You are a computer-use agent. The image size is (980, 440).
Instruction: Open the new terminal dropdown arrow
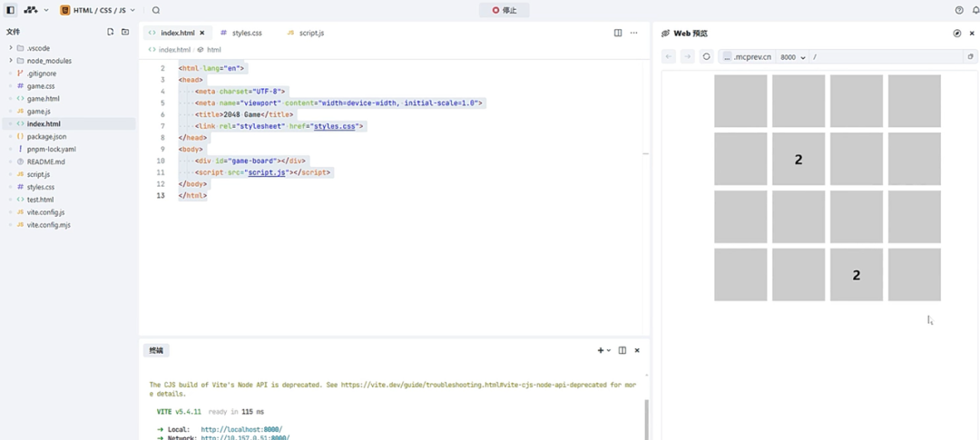pyautogui.click(x=609, y=350)
